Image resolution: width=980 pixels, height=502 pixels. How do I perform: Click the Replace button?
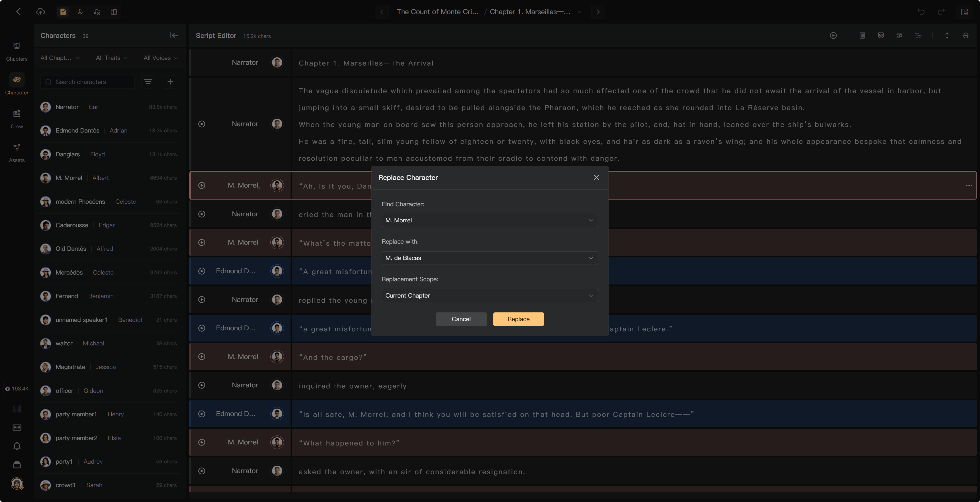[x=518, y=319]
